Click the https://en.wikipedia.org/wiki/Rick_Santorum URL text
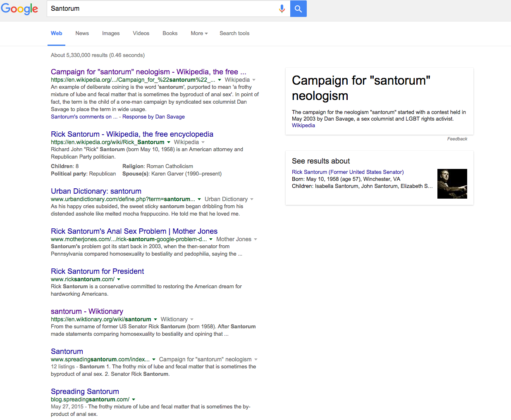This screenshot has height=420, width=511. click(107, 142)
